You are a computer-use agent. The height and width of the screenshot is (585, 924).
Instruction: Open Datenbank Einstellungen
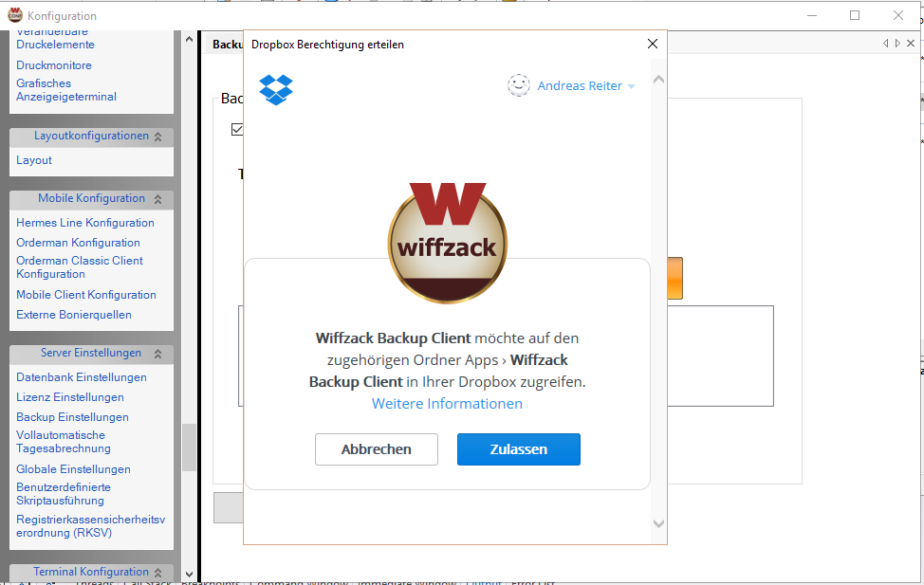tap(82, 377)
